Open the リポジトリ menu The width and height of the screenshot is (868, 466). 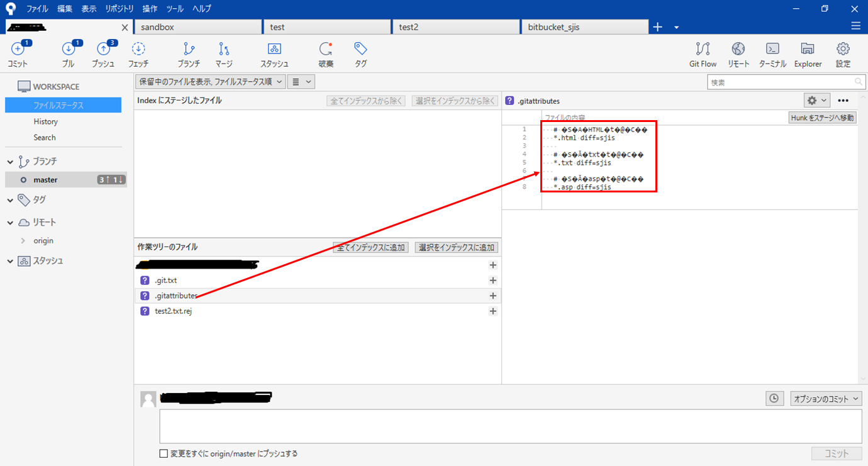coord(120,9)
